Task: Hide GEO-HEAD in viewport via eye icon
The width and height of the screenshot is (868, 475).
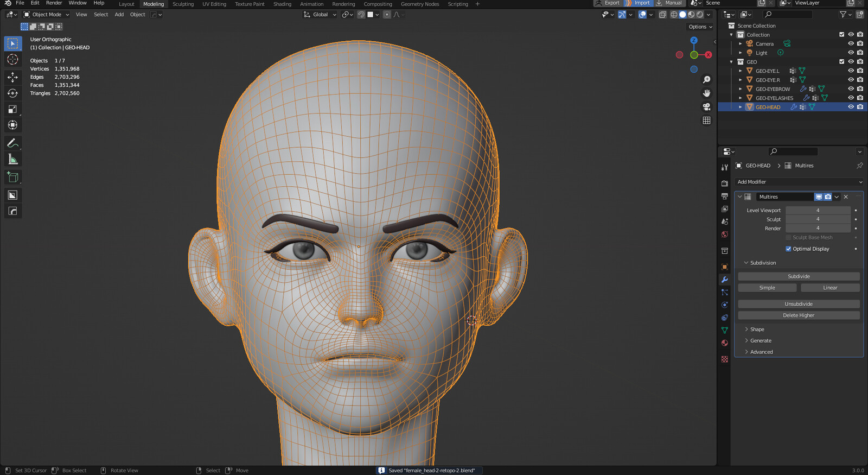Action: click(851, 107)
